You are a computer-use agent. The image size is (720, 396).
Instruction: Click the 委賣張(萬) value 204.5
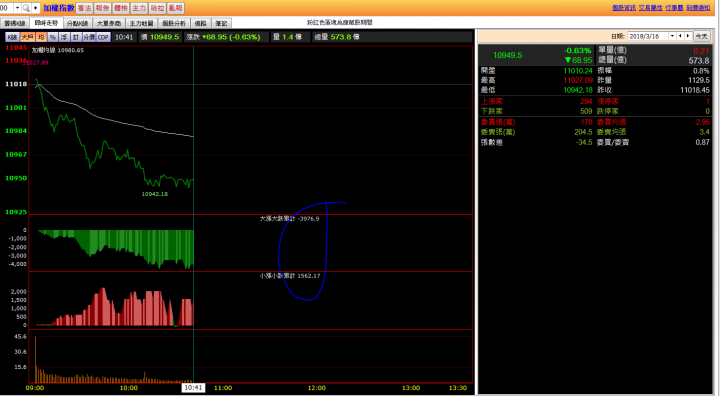(583, 132)
